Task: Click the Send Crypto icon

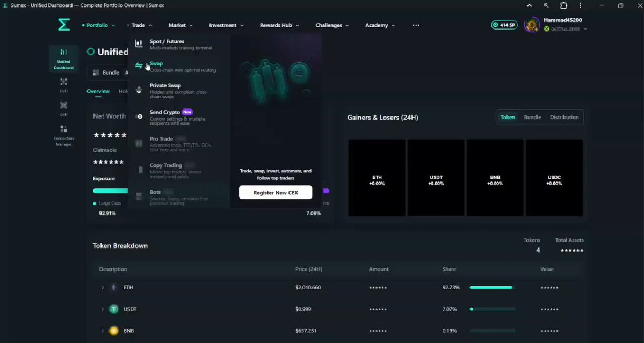Action: pyautogui.click(x=139, y=116)
